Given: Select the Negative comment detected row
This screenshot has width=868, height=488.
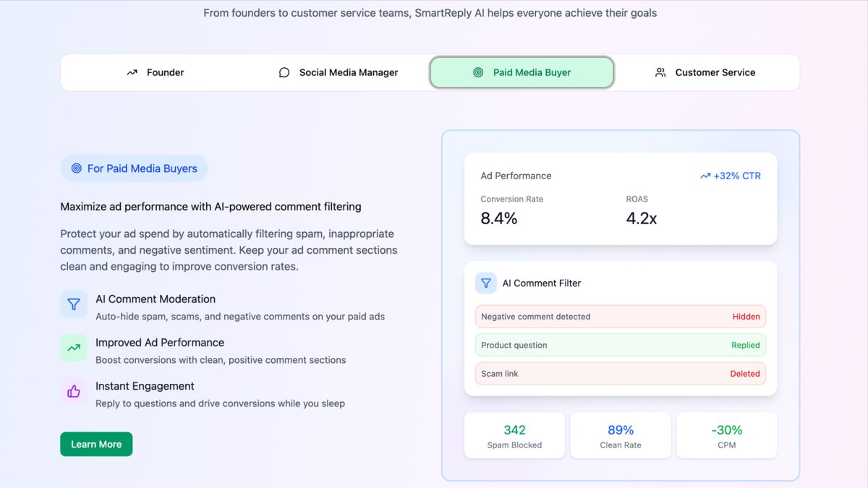Looking at the screenshot, I should [621, 317].
